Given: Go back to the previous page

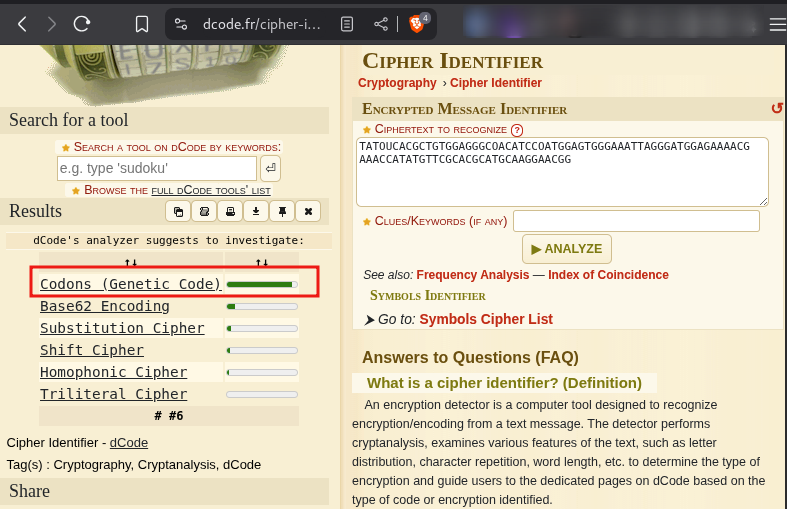Looking at the screenshot, I should (22, 24).
